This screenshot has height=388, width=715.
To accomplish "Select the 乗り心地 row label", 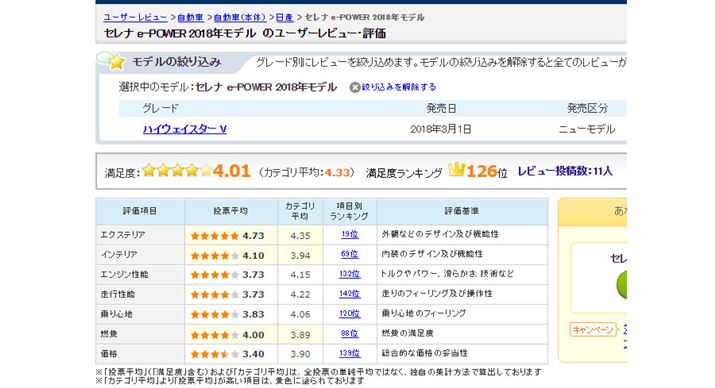I will click(116, 314).
